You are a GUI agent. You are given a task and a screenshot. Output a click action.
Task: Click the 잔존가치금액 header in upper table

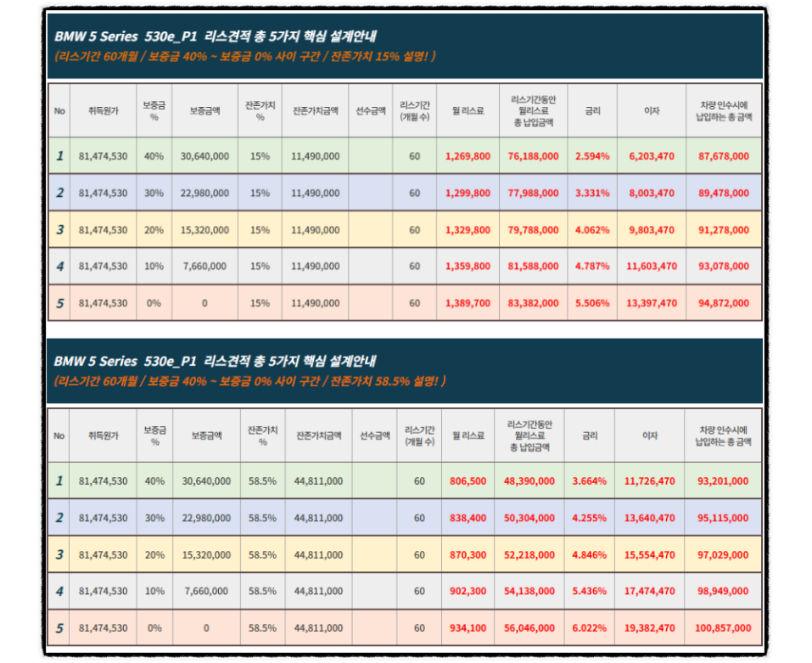(316, 110)
